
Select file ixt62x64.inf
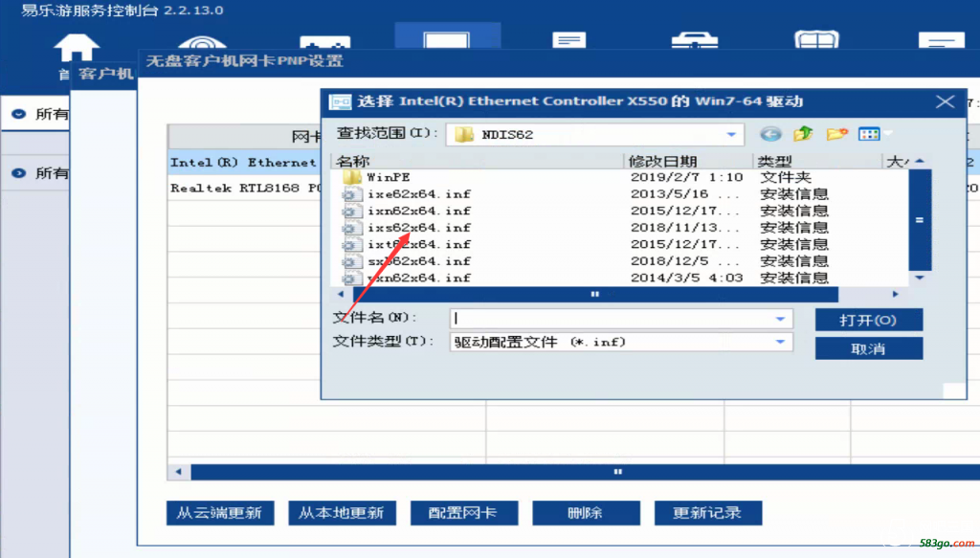pos(419,245)
